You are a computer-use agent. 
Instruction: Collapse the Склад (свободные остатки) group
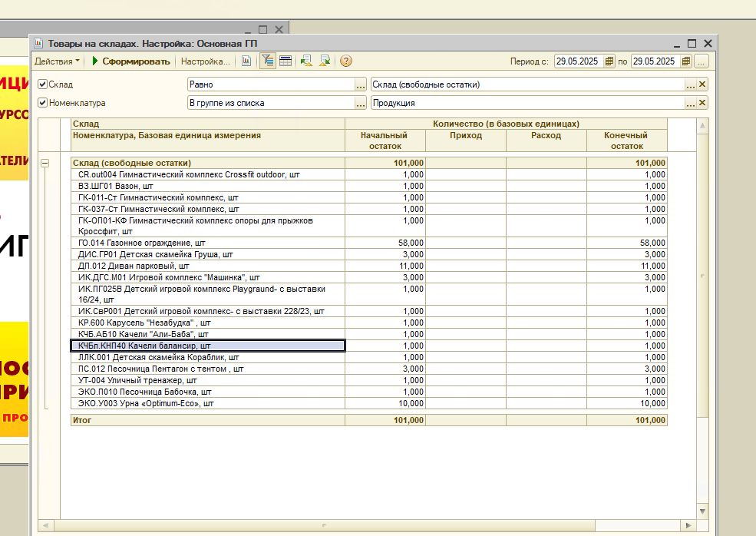click(45, 163)
